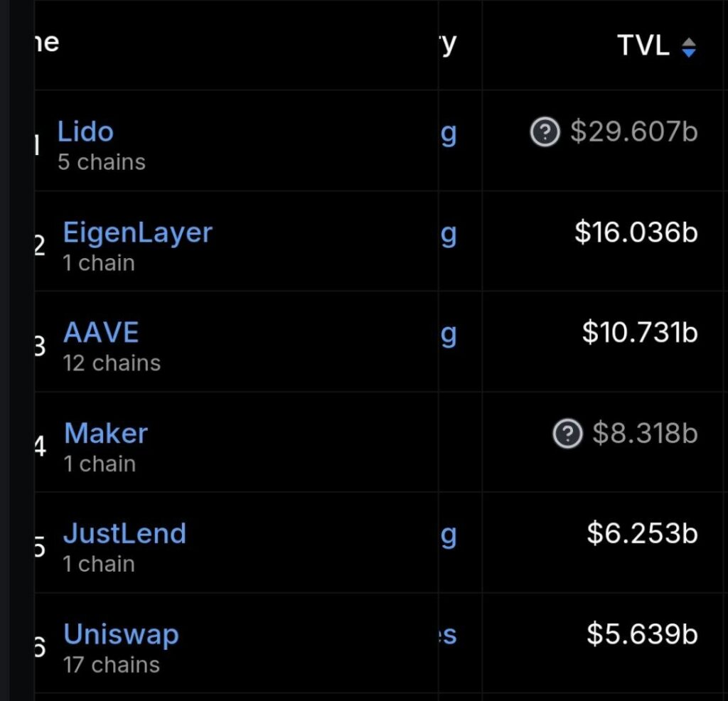The width and height of the screenshot is (728, 701).
Task: Select the partially visible Name column header
Action: coord(47,43)
